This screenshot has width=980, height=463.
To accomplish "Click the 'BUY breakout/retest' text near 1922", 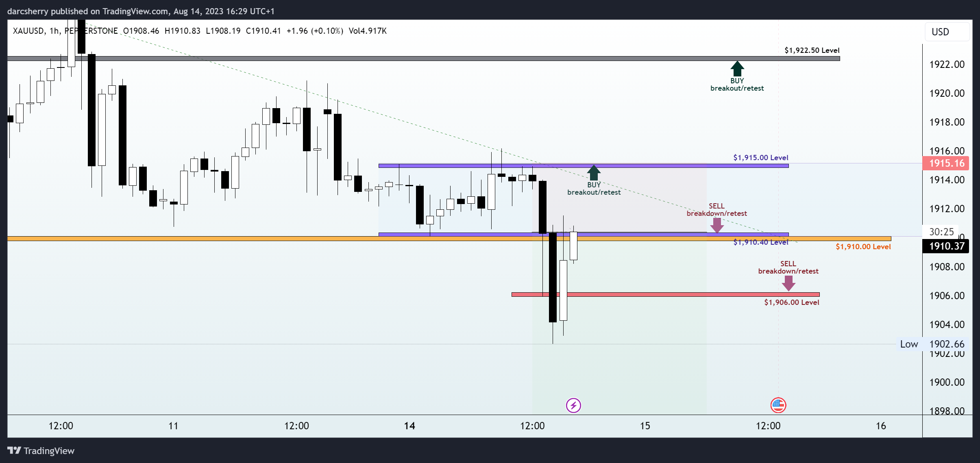I will 737,85.
